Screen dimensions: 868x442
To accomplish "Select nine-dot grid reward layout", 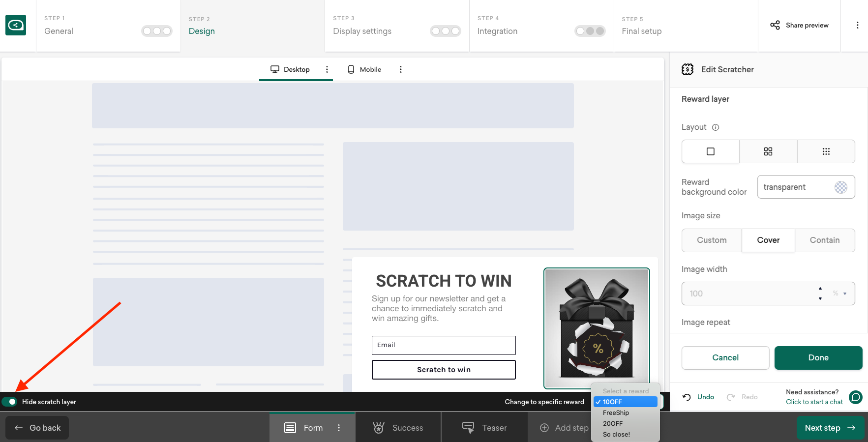I will 826,151.
